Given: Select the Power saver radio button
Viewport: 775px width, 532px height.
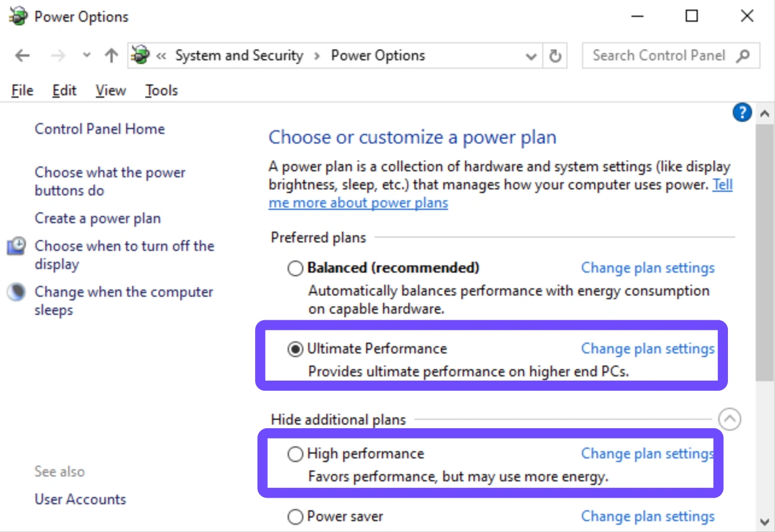Looking at the screenshot, I should (295, 517).
